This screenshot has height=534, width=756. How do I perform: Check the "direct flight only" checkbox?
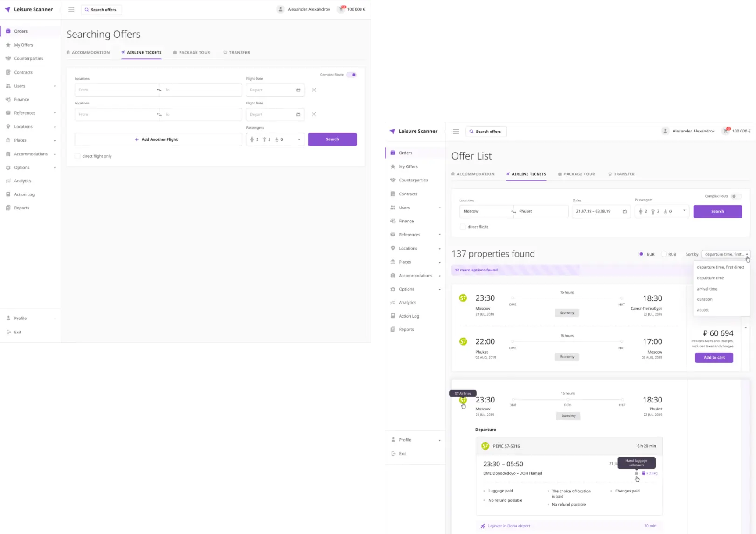coord(77,156)
